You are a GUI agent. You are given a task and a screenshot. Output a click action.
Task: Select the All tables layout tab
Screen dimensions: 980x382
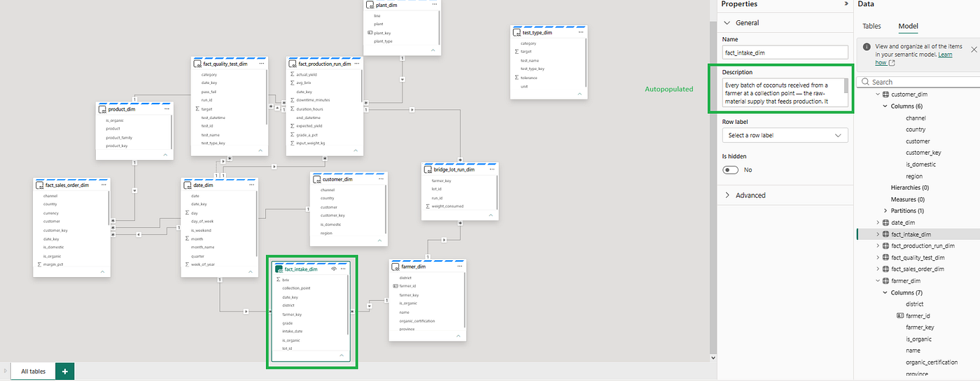34,372
